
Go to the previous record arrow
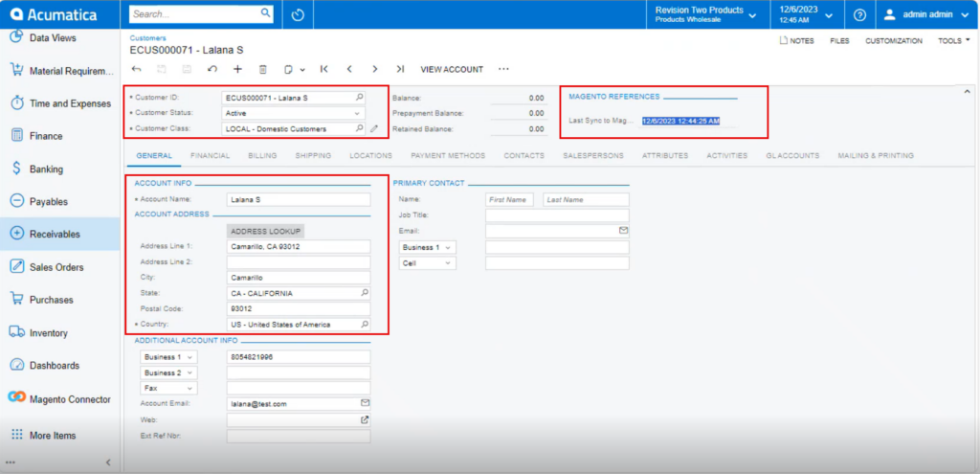[349, 69]
